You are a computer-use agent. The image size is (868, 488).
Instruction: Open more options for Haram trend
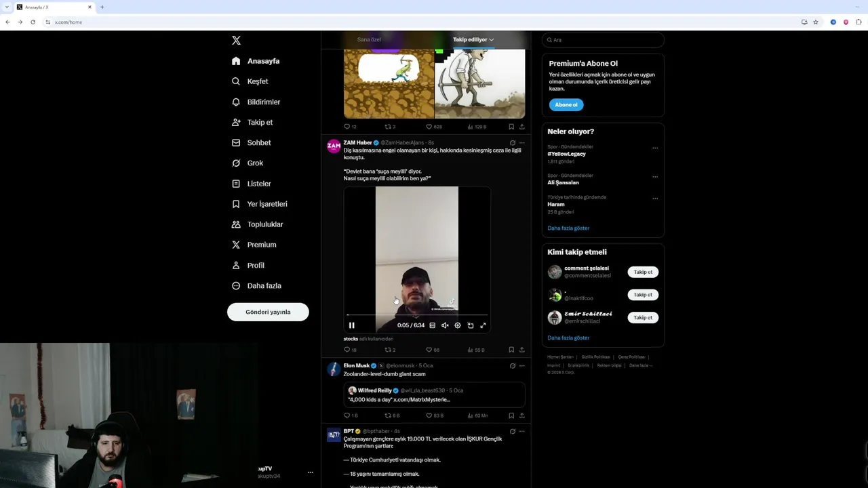tap(655, 199)
